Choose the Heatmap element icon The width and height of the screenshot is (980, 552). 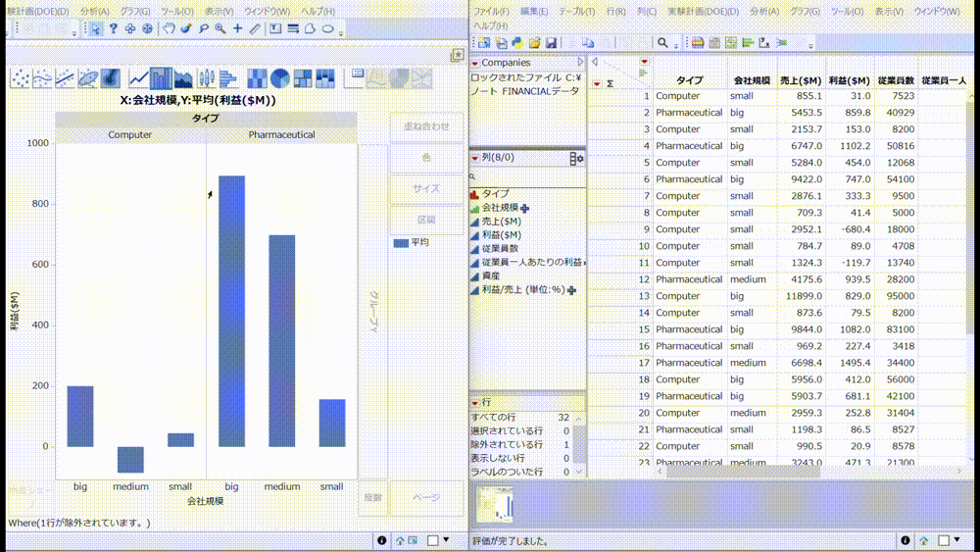[x=257, y=78]
